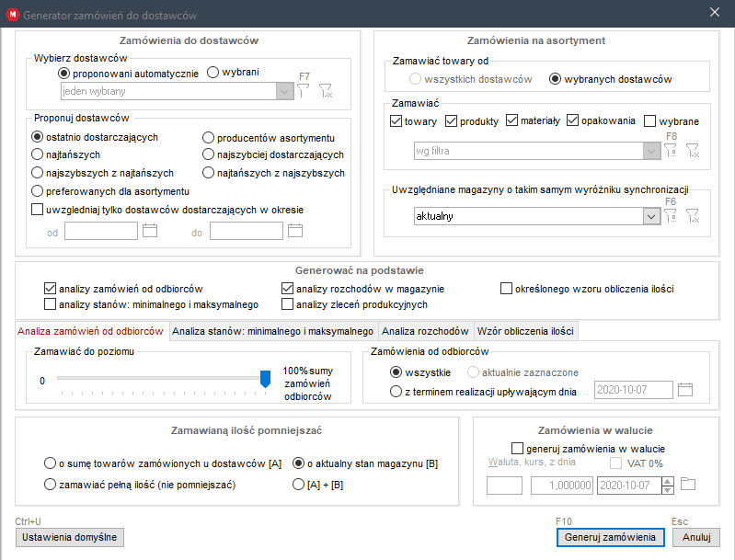
Task: Click the exchange rate input field
Action: (x=559, y=485)
